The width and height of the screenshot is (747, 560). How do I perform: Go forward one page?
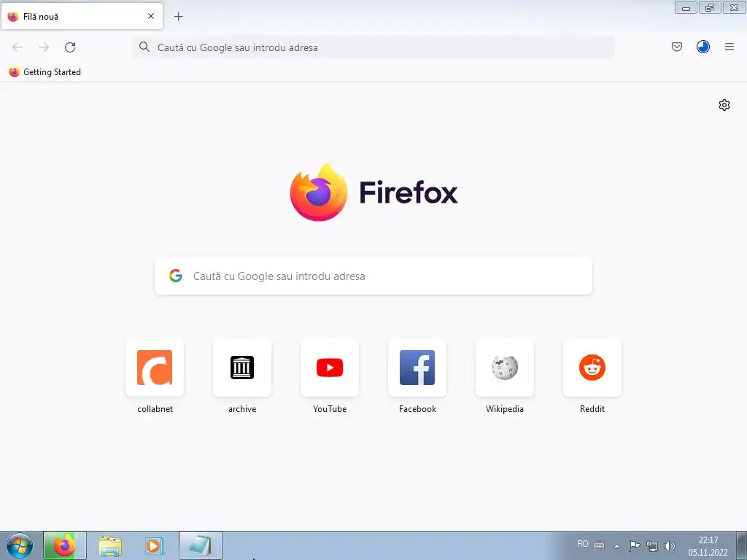click(44, 47)
